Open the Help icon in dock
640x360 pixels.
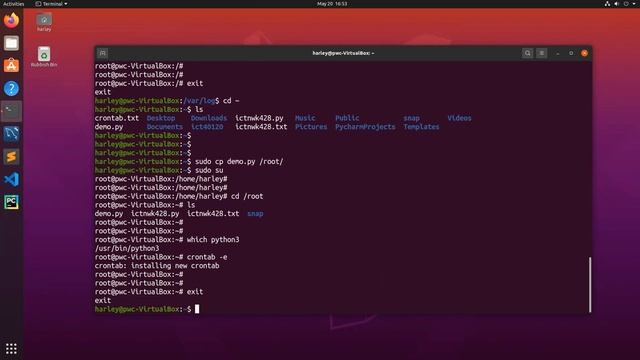click(x=11, y=89)
